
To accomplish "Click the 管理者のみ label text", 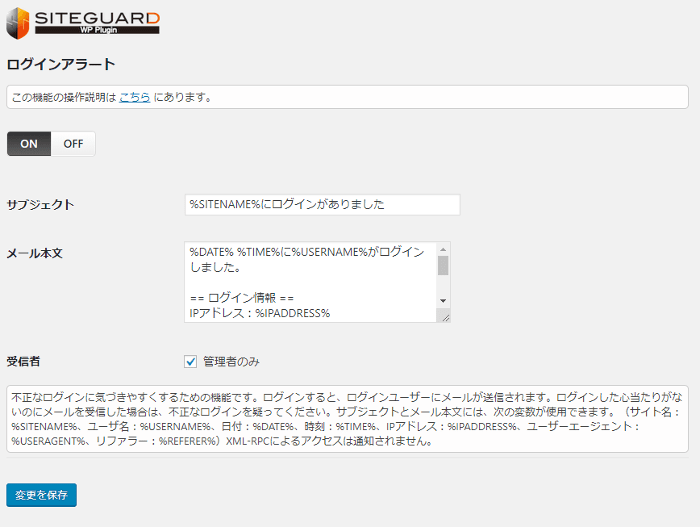I will coord(231,361).
